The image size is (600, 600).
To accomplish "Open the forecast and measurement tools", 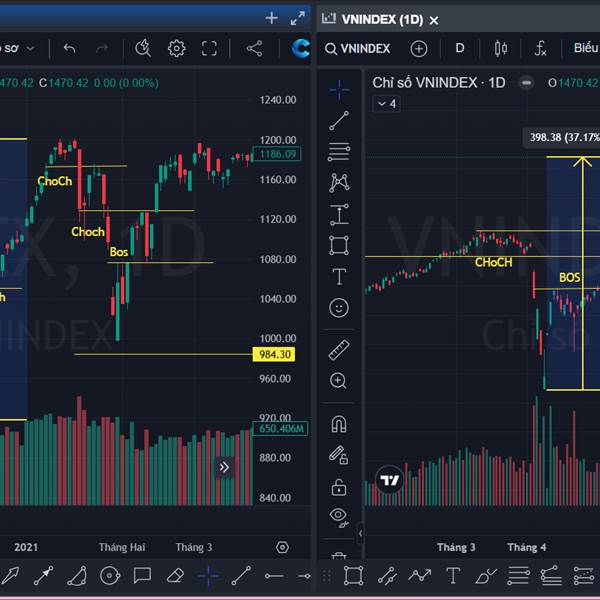I will coord(339,214).
